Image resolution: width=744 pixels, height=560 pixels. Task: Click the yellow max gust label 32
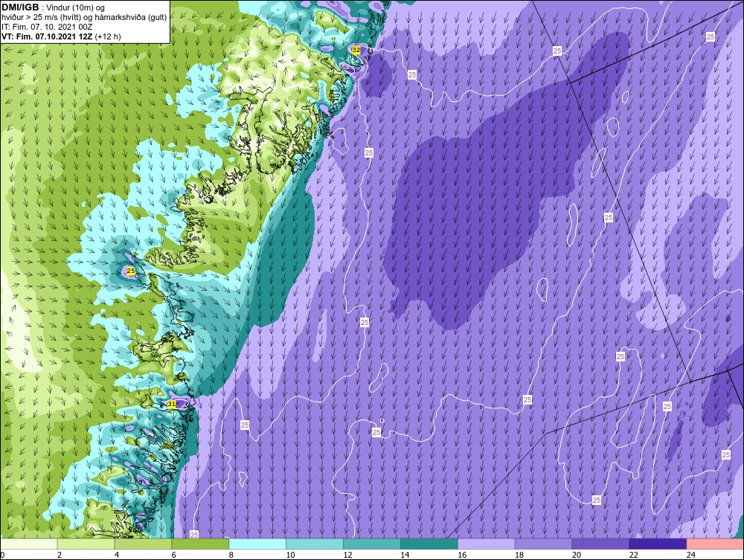(356, 50)
